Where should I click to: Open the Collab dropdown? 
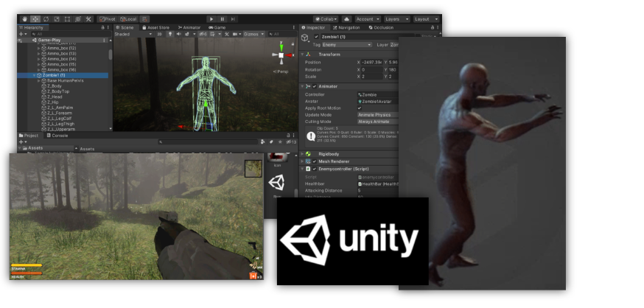click(326, 19)
